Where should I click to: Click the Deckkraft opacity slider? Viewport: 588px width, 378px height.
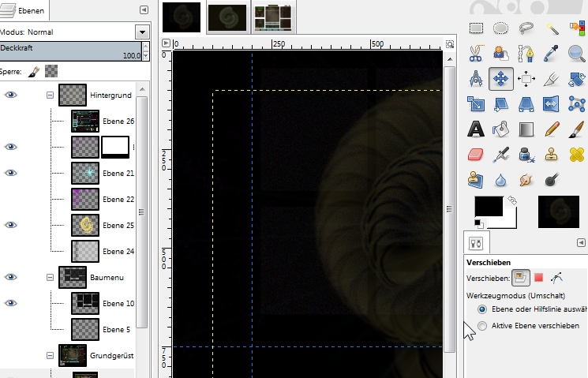[71, 51]
